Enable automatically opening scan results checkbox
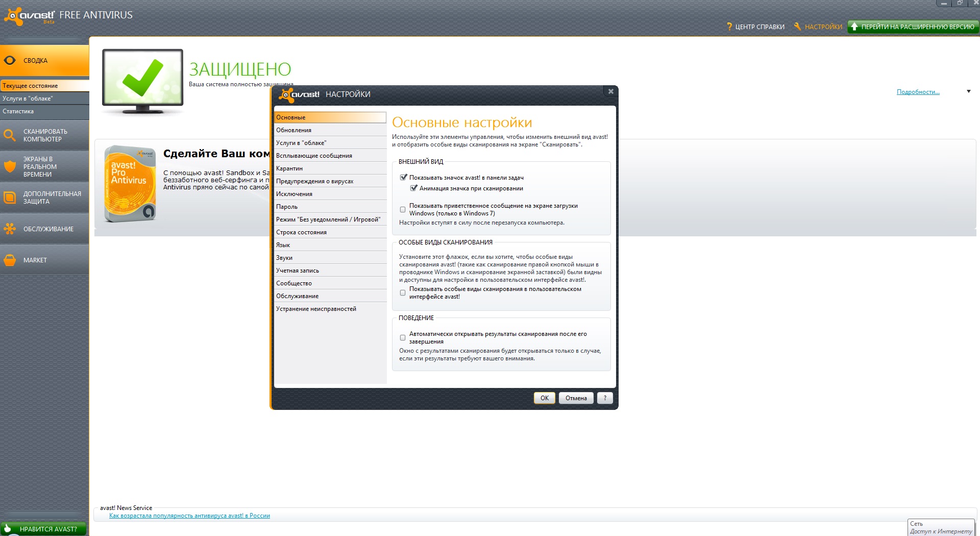The height and width of the screenshot is (536, 980). pyautogui.click(x=403, y=338)
